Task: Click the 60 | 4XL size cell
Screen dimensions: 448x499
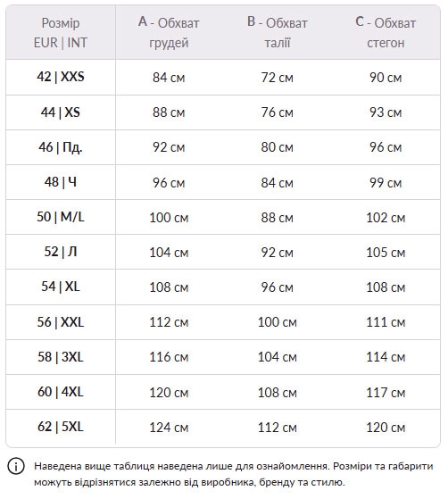Action: click(x=61, y=392)
